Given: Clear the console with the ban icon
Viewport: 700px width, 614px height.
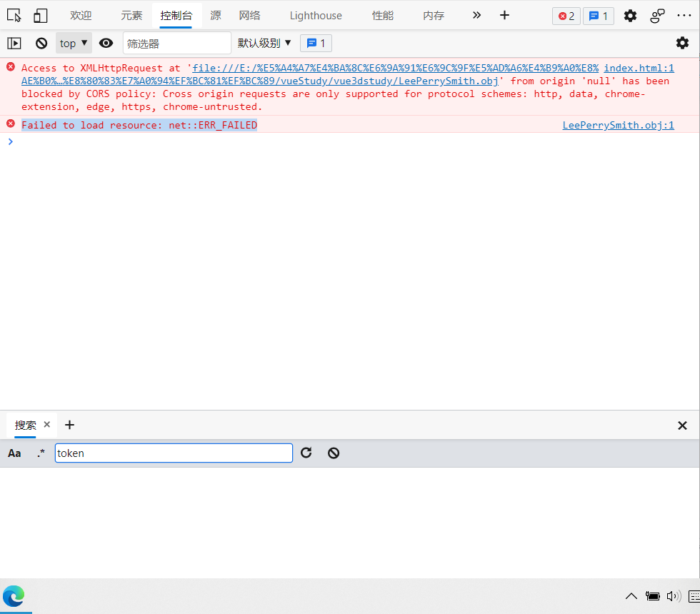Looking at the screenshot, I should tap(41, 44).
